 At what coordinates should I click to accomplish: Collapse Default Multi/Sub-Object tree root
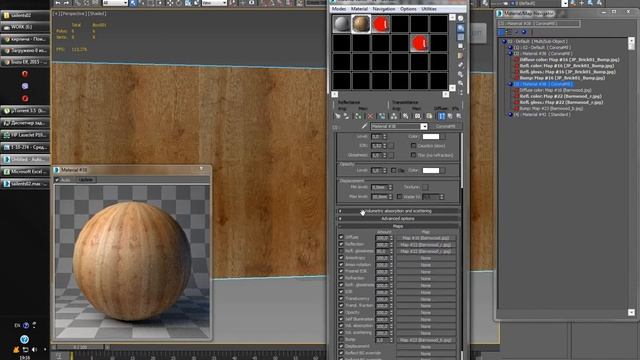coord(504,41)
